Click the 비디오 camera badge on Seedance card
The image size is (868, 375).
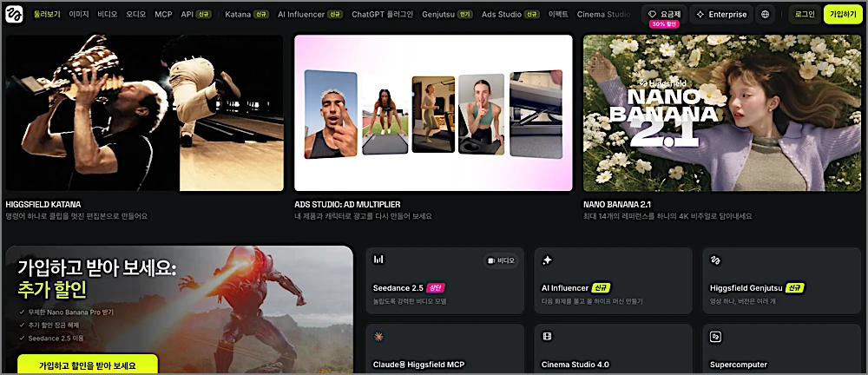coord(501,260)
